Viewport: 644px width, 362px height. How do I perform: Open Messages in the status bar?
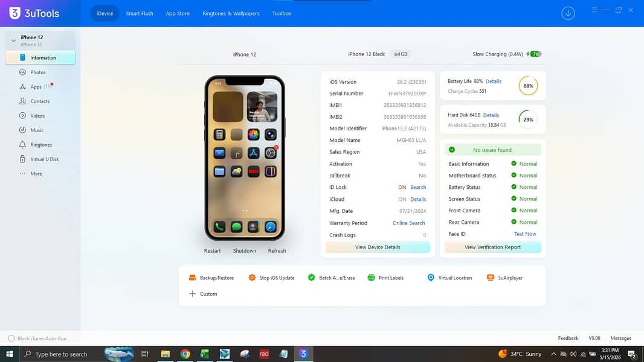point(620,338)
